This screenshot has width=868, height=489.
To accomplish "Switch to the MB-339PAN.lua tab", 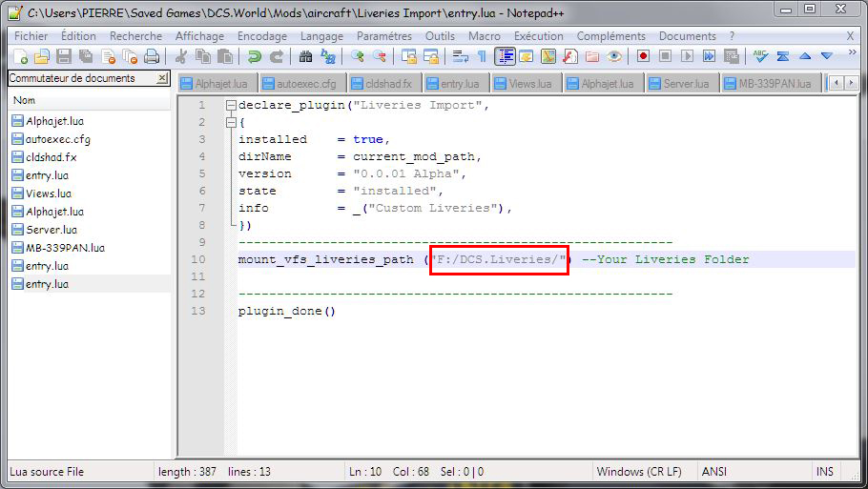I will tap(771, 84).
